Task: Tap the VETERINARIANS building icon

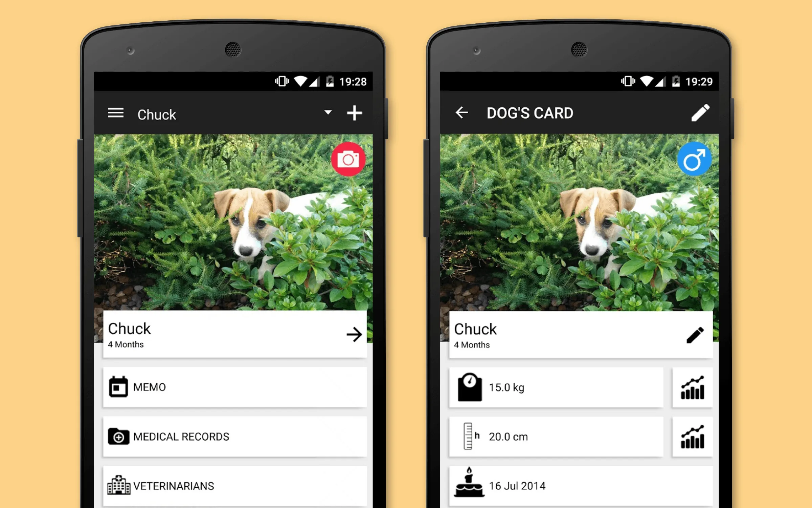Action: pyautogui.click(x=117, y=485)
